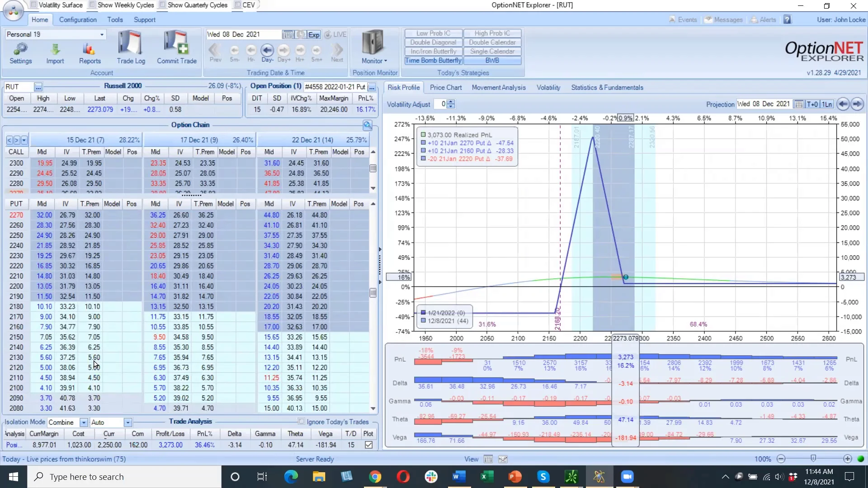Open the Open Position #4558 selector
The width and height of the screenshot is (868, 488).
[372, 87]
